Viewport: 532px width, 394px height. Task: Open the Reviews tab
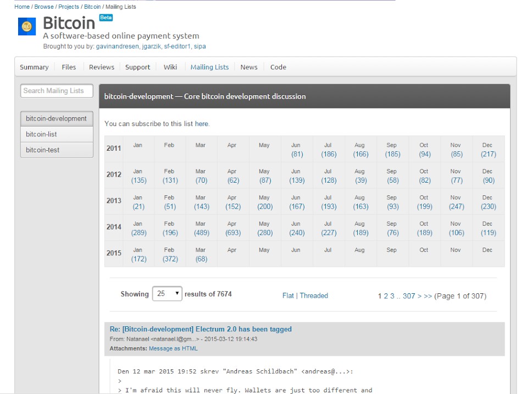click(x=102, y=67)
